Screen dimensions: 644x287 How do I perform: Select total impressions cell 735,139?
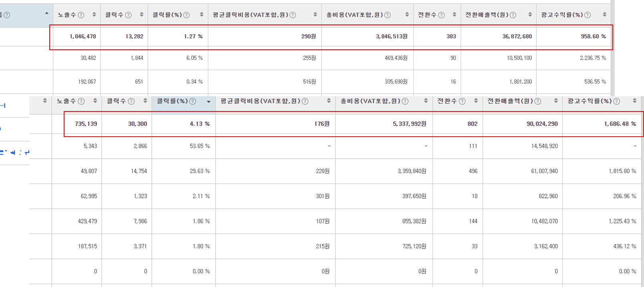click(86, 124)
